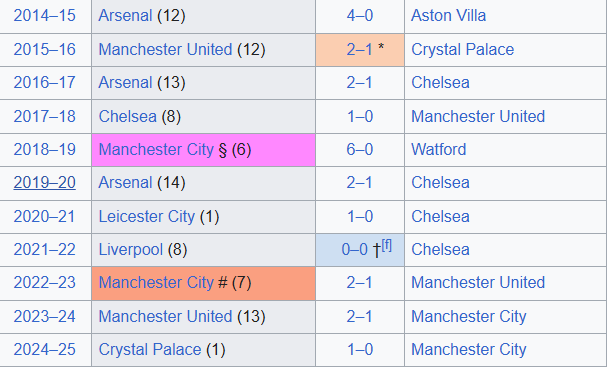Open the 2016–17 season link
This screenshot has height=368, width=607.
click(x=45, y=83)
